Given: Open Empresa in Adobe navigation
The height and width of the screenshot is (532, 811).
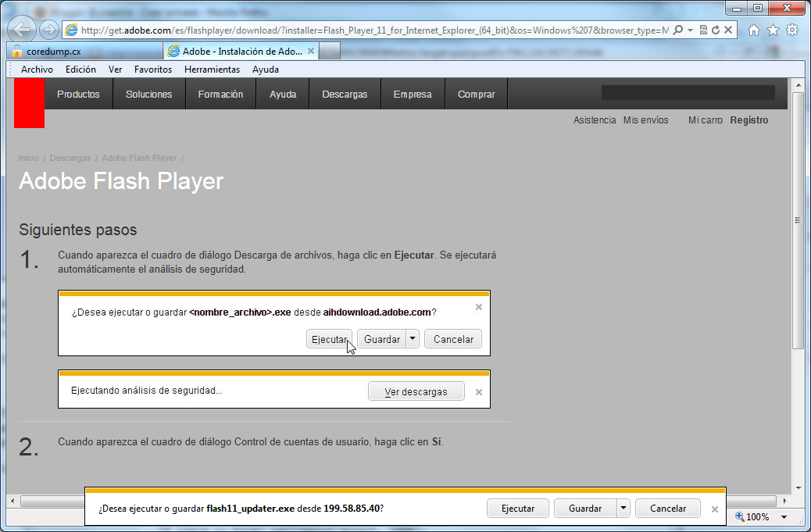Looking at the screenshot, I should coord(413,94).
